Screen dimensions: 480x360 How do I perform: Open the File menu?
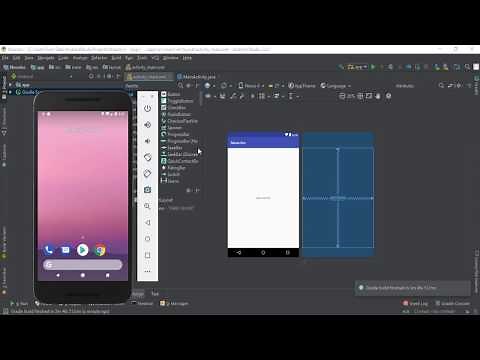(5, 58)
